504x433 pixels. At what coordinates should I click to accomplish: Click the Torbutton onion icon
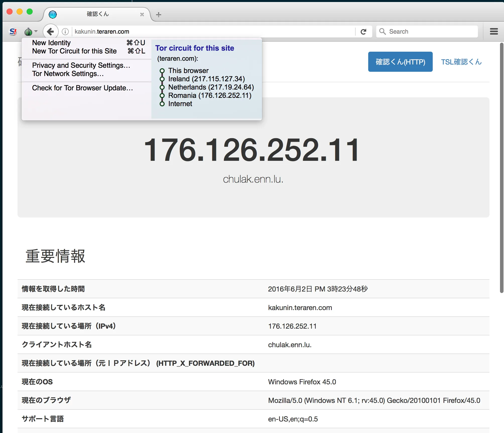pos(28,31)
